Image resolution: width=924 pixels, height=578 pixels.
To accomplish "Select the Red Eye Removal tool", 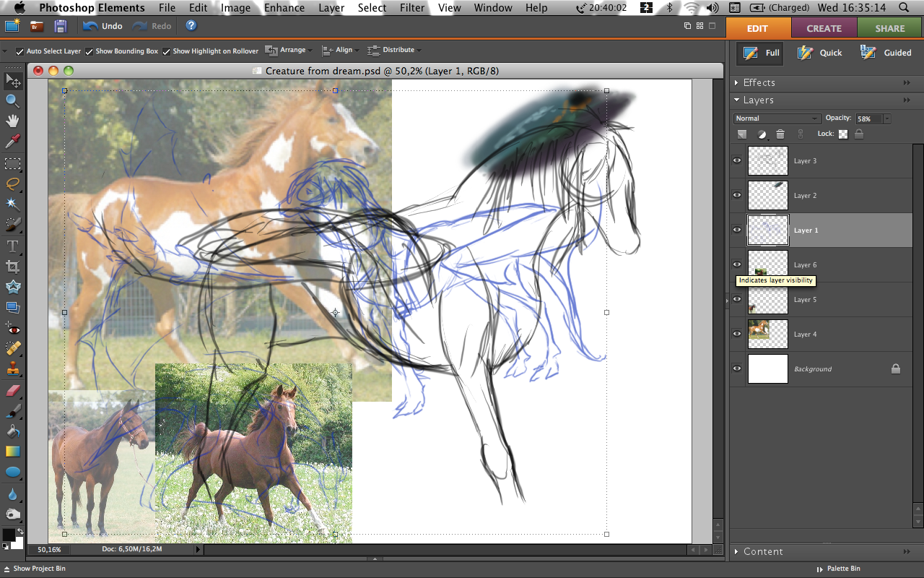I will pyautogui.click(x=12, y=329).
